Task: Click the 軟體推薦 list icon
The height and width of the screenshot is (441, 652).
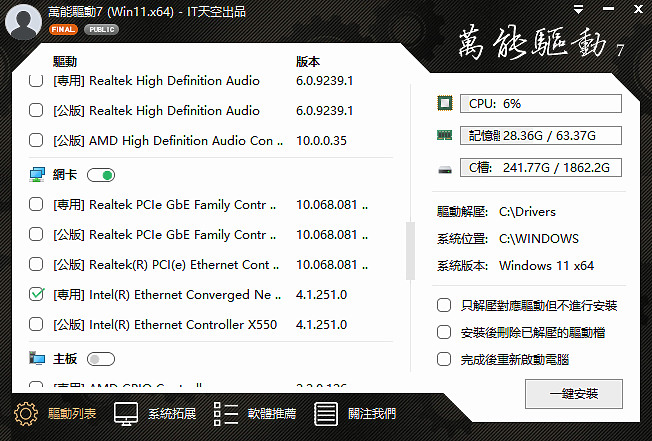Action: coord(225,414)
